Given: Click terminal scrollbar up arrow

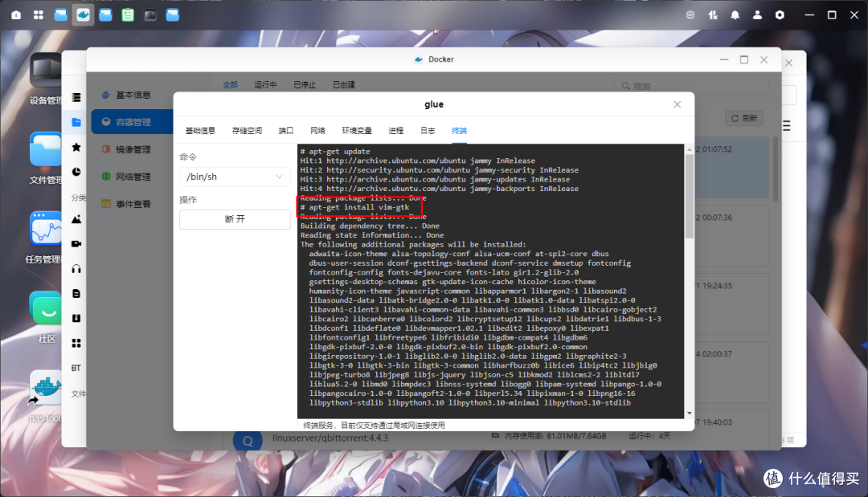Looking at the screenshot, I should (690, 150).
